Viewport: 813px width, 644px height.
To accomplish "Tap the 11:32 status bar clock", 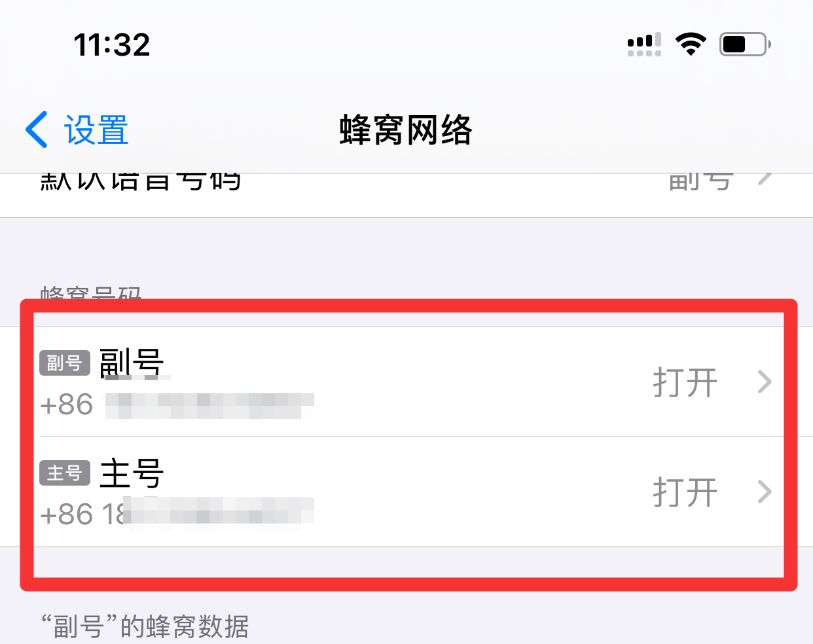I will click(x=112, y=45).
